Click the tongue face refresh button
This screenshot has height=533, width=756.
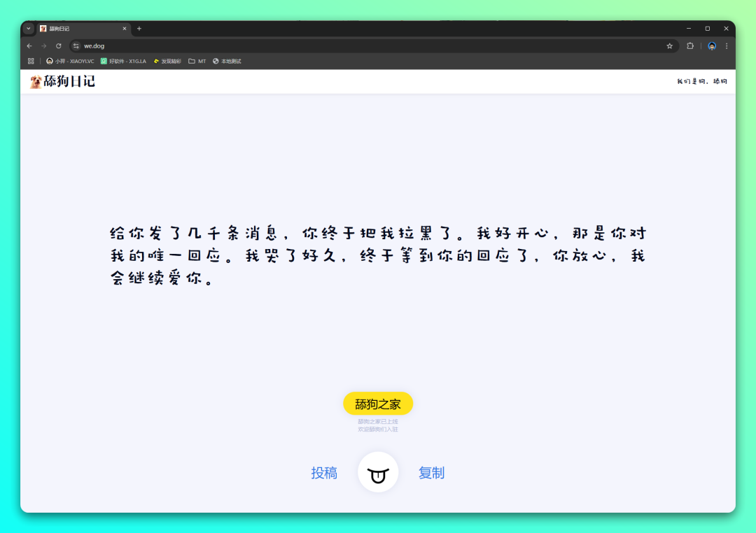tap(378, 472)
